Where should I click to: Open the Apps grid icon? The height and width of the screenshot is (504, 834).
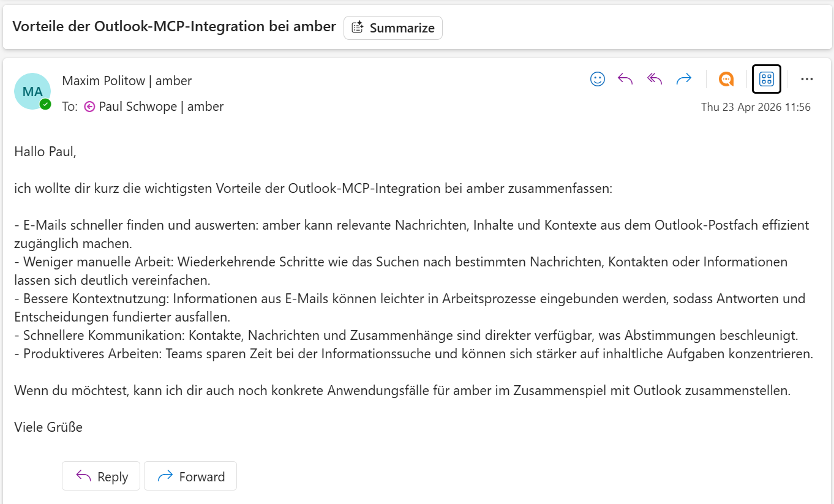pyautogui.click(x=767, y=79)
